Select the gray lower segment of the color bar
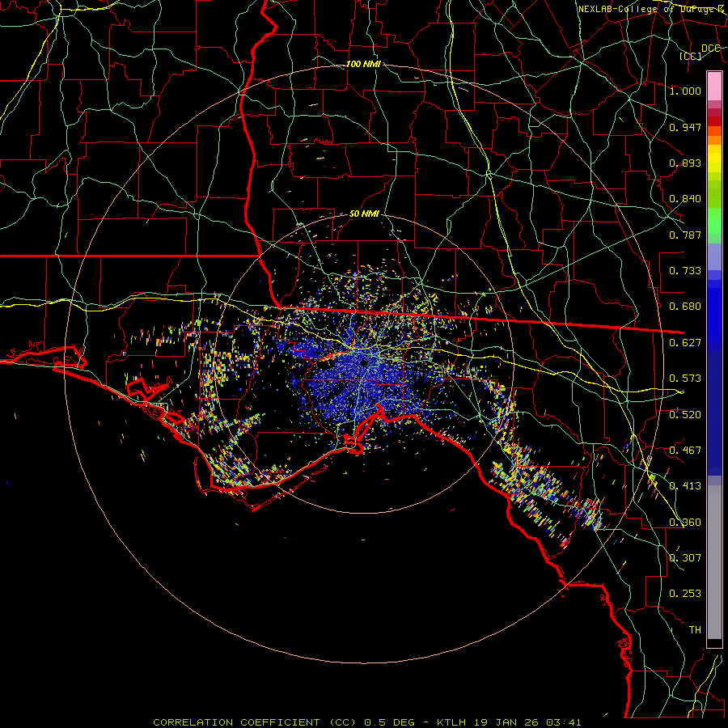The width and height of the screenshot is (728, 728). click(x=714, y=566)
